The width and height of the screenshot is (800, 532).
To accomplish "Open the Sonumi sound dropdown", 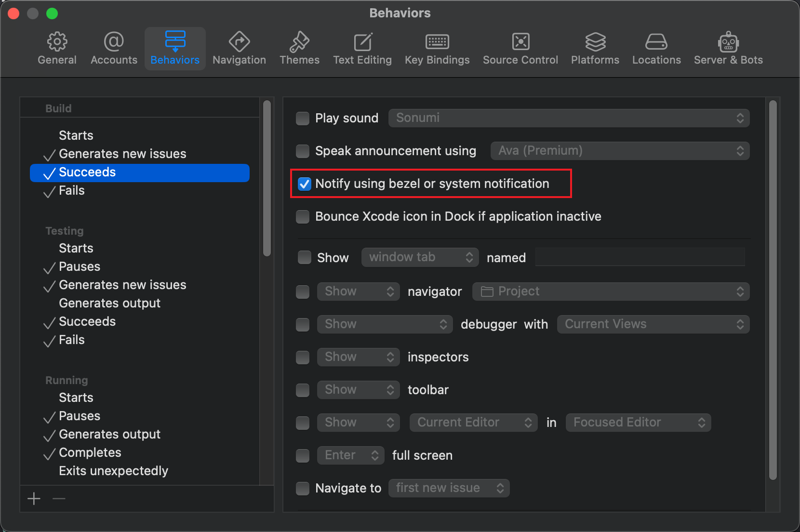I will pyautogui.click(x=569, y=118).
